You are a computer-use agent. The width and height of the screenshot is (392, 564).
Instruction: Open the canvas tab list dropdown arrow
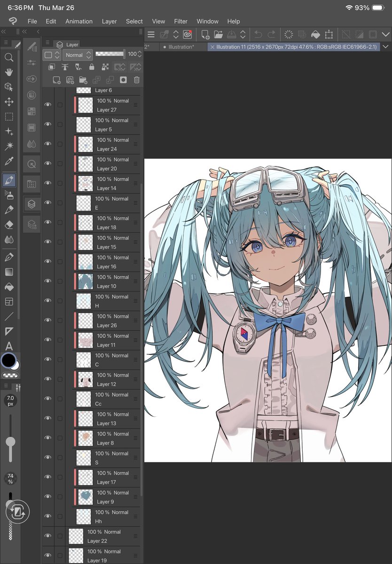coord(386,47)
